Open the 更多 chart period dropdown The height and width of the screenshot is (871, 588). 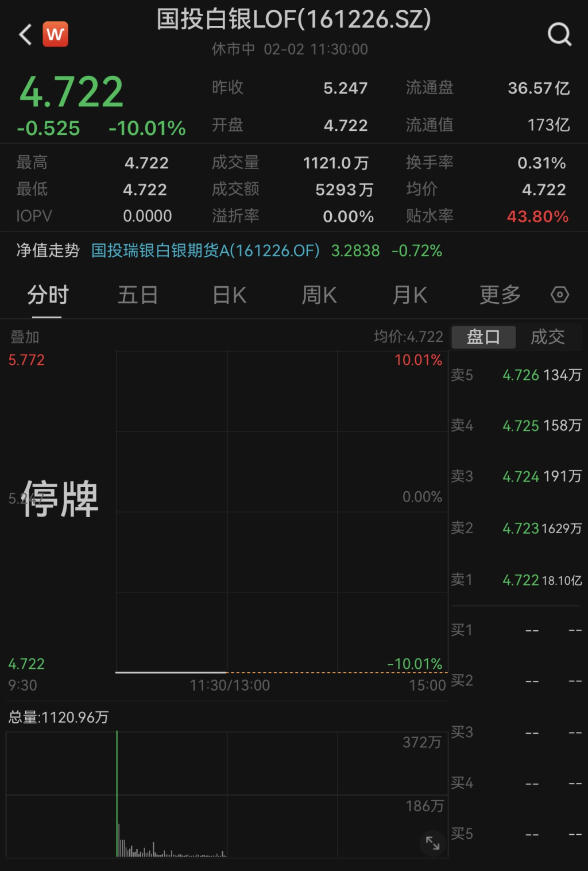pos(500,295)
